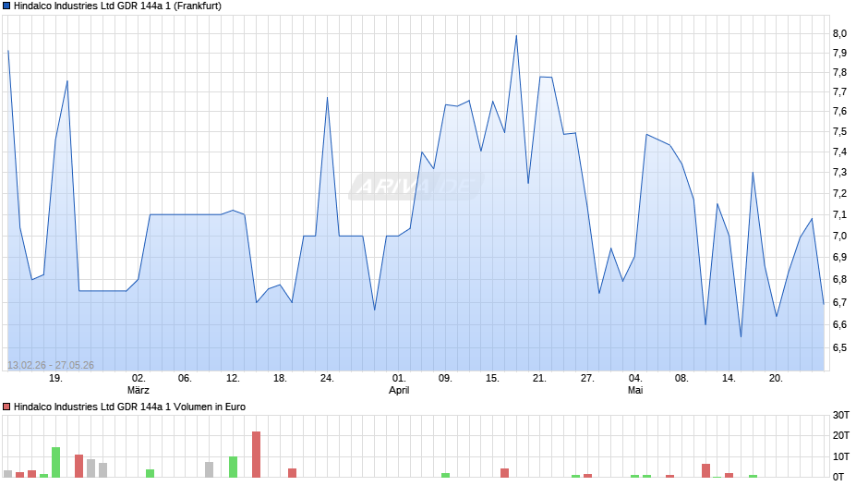Click the 'März' month label

(139, 390)
